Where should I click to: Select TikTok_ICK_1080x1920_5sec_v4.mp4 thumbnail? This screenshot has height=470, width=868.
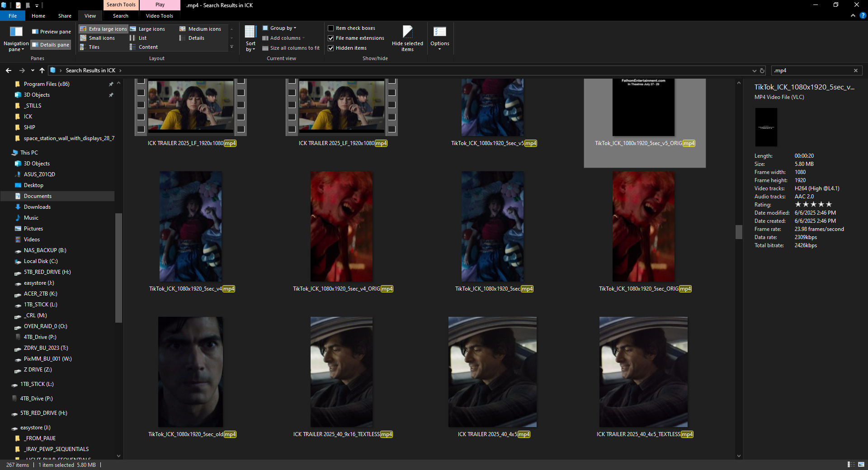pos(190,226)
